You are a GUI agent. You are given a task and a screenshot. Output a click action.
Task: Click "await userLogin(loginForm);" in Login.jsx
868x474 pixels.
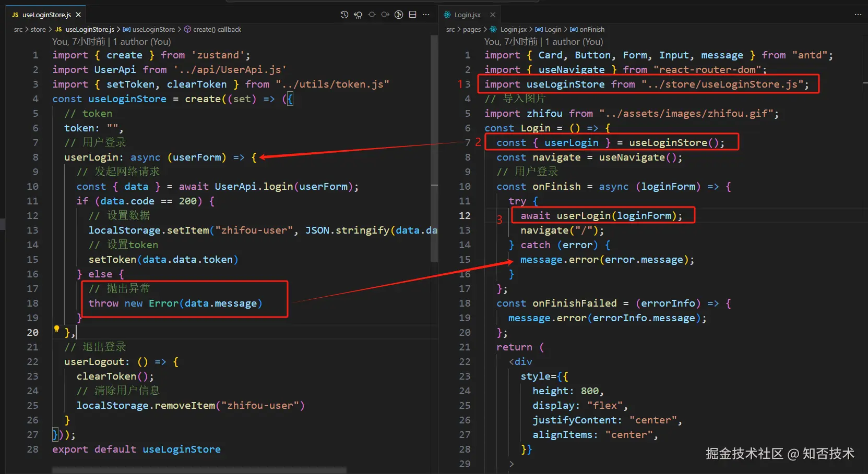pyautogui.click(x=601, y=215)
